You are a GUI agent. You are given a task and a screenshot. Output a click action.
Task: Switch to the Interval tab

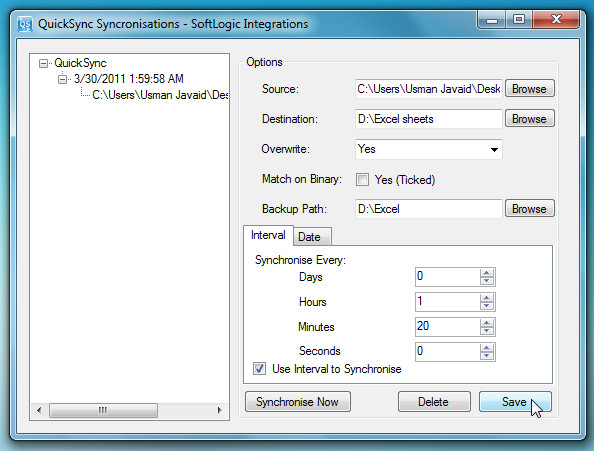[x=268, y=235]
